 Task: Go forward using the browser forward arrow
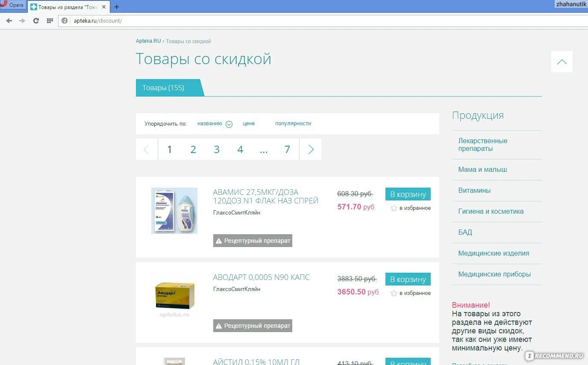[x=22, y=21]
